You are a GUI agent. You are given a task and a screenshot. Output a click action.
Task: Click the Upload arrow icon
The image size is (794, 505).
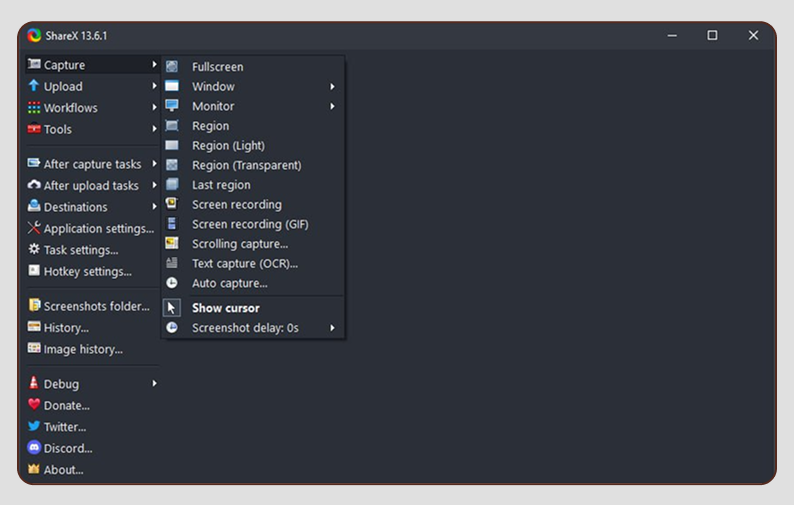tap(33, 86)
